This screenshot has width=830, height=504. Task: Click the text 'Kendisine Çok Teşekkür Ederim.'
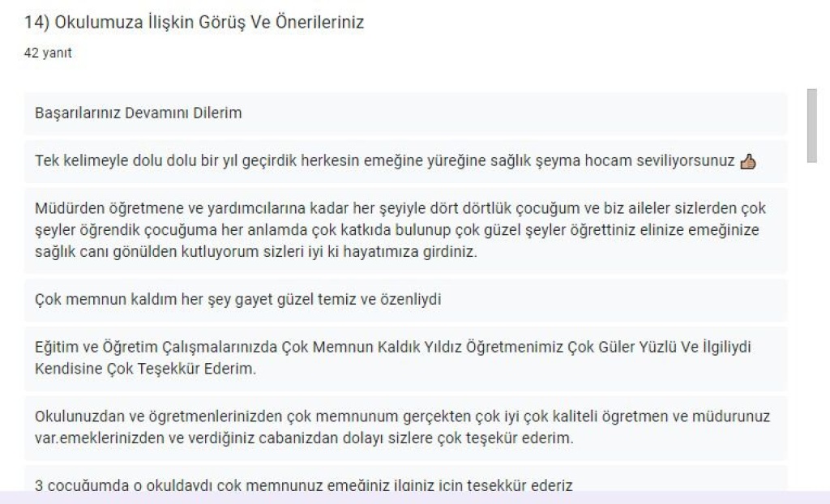click(146, 369)
